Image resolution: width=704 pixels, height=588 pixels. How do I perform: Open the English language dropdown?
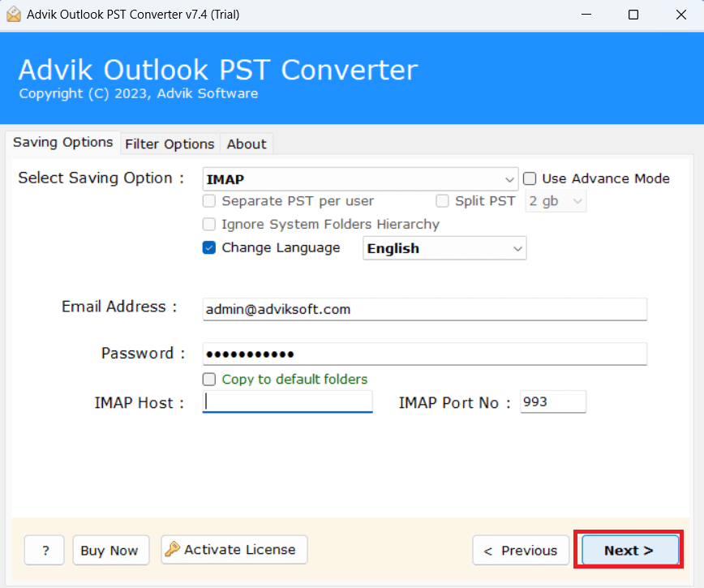pos(444,248)
